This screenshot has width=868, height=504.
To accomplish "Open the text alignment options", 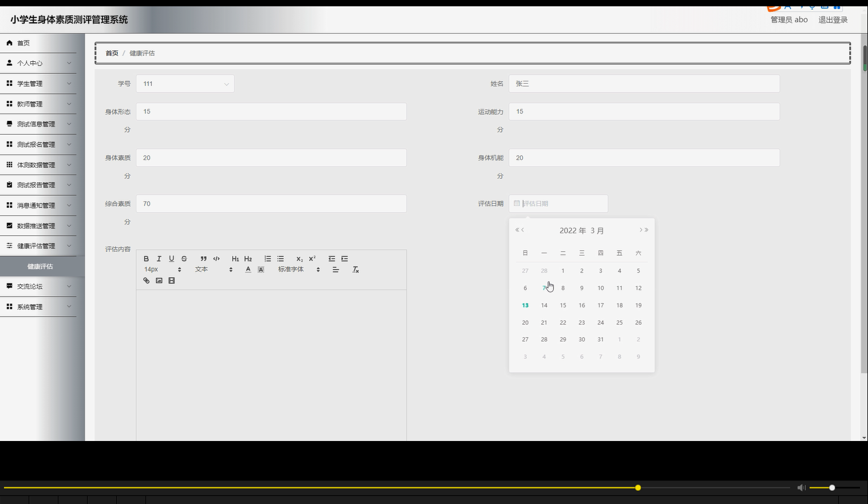I will pyautogui.click(x=336, y=269).
